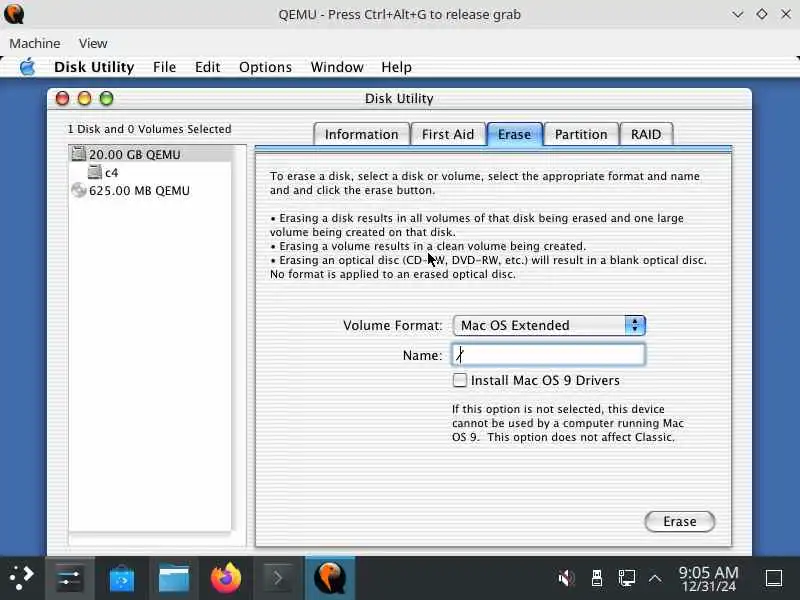The image size is (800, 600).
Task: Open the Volume Format dropdown
Action: point(549,325)
